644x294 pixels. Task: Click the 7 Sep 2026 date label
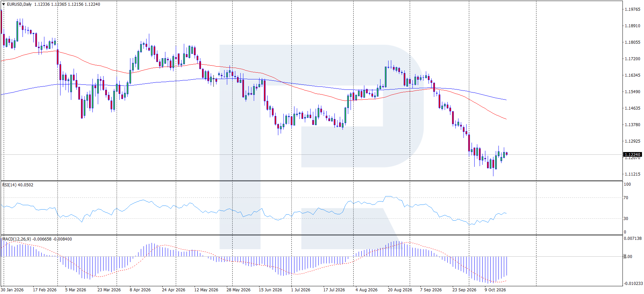point(431,290)
